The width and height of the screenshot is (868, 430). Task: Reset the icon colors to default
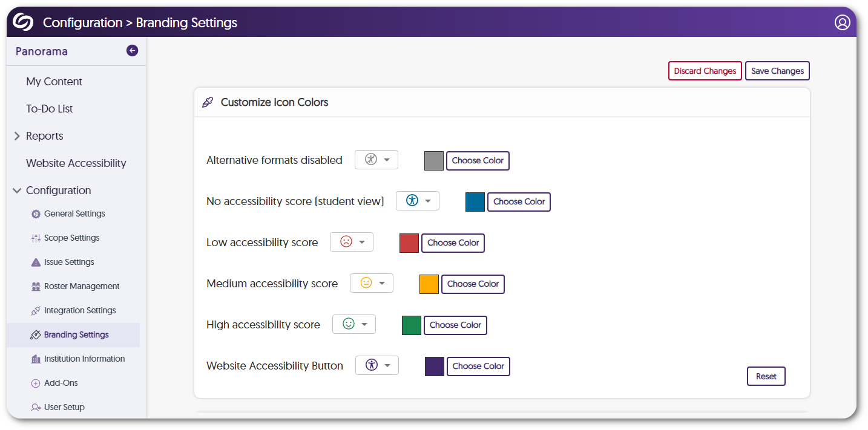coord(766,376)
